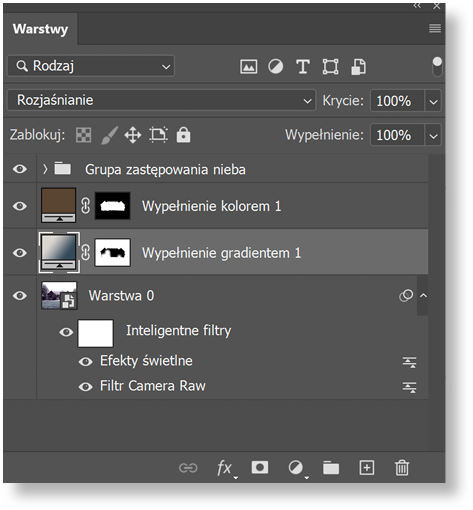The image size is (473, 510).
Task: Turn layer filtering switch off
Action: point(437,66)
